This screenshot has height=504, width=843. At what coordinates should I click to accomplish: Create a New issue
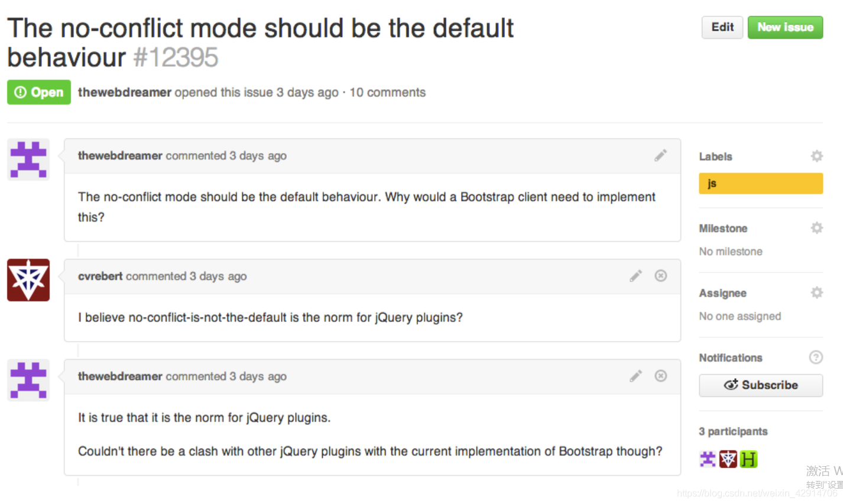(785, 27)
